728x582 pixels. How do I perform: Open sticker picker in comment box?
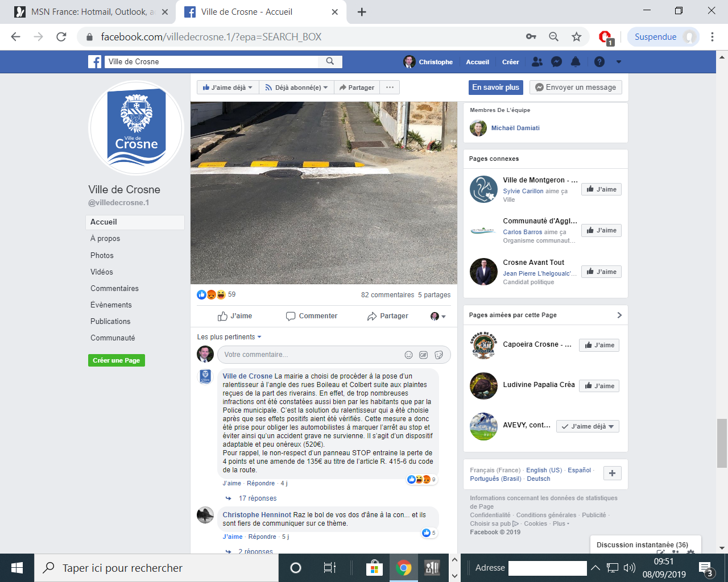click(x=439, y=355)
